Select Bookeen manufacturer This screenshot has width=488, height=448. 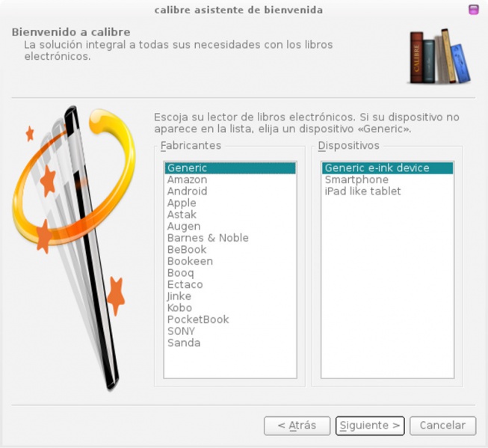click(230, 261)
